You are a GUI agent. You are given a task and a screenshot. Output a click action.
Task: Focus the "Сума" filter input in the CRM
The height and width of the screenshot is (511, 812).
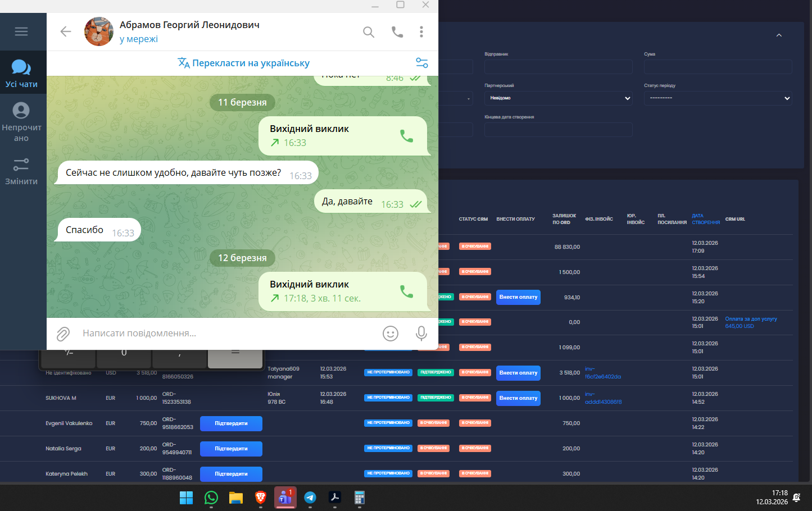pos(718,67)
